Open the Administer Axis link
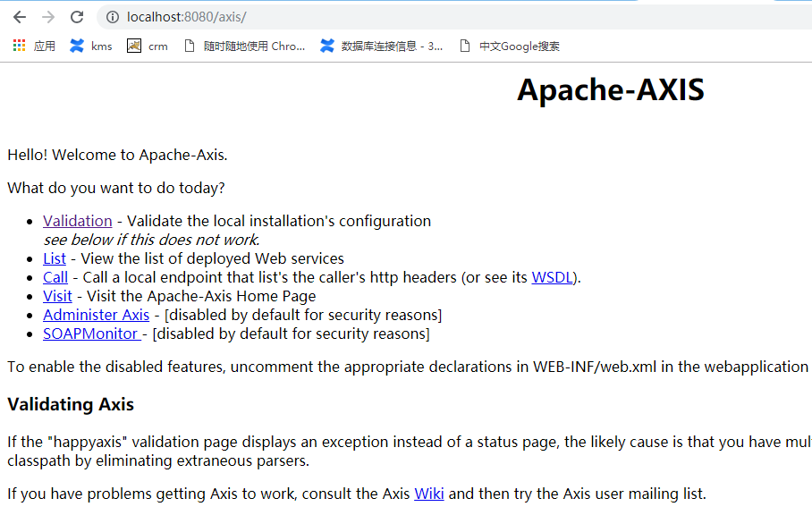Viewport: 812px width, 532px height. 97,315
